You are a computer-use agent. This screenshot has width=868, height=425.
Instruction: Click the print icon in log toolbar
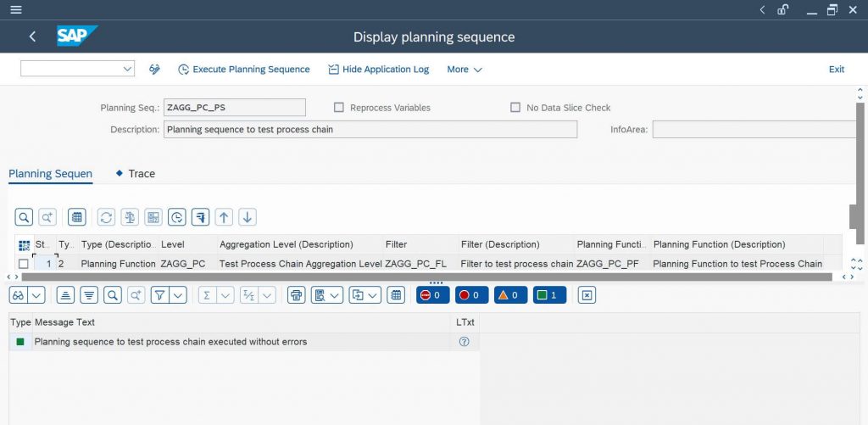(297, 295)
